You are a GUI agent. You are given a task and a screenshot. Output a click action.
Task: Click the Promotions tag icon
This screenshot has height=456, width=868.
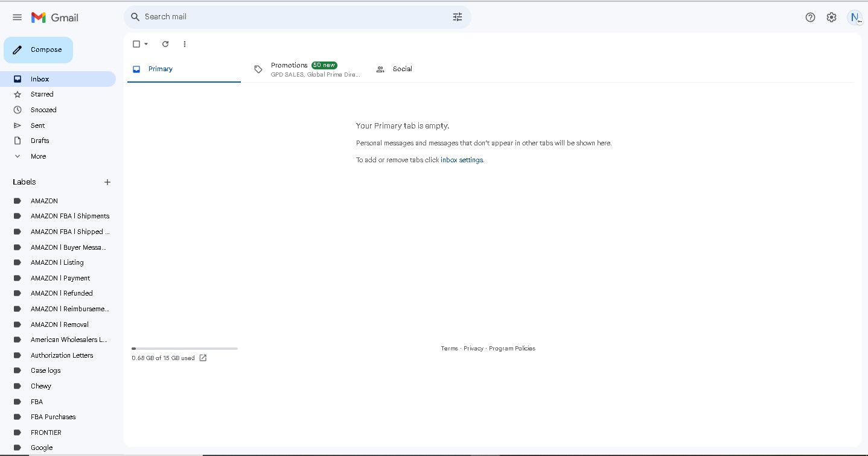258,69
